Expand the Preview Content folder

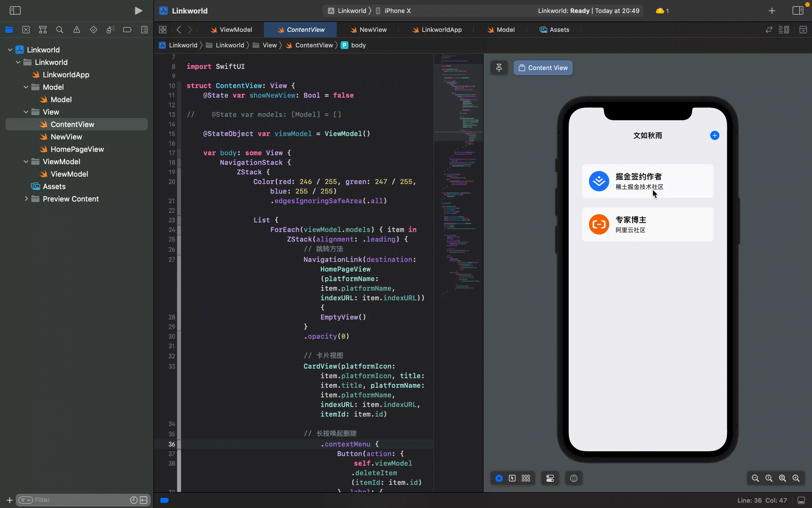point(26,199)
